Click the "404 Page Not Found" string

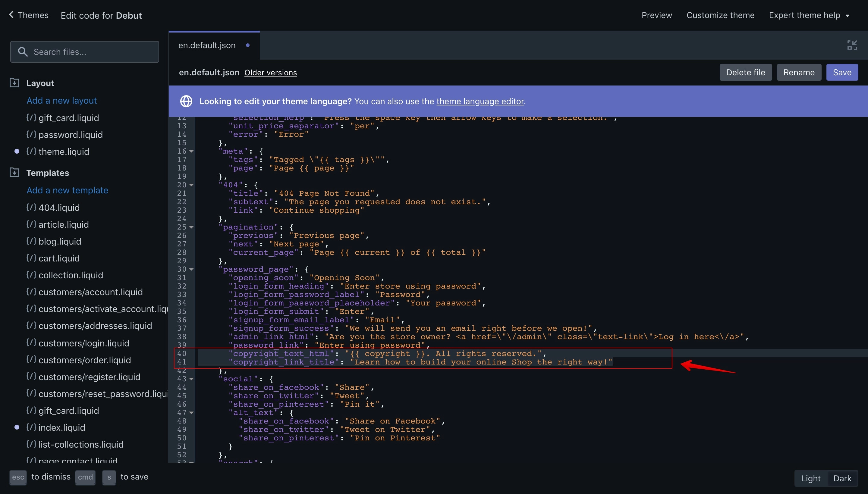pyautogui.click(x=324, y=193)
